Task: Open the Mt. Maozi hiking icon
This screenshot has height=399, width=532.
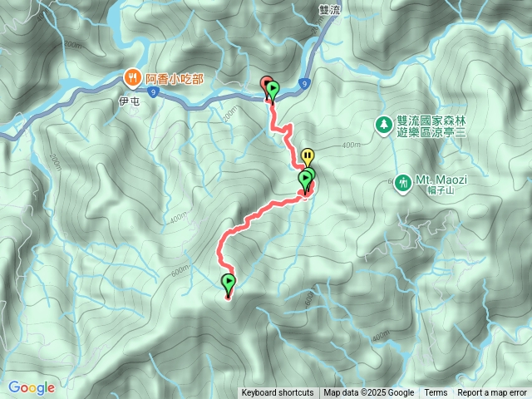Action: click(402, 184)
